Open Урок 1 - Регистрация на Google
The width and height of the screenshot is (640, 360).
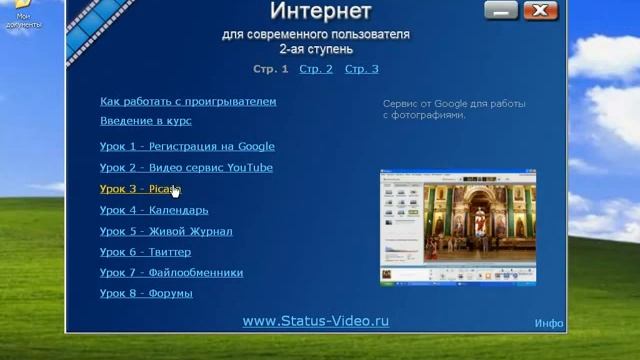coord(187,146)
